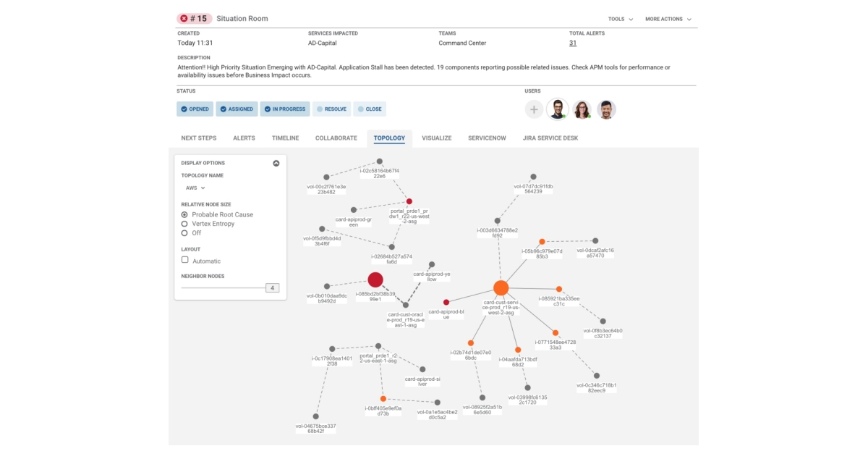Click the large red node i-085bd2bf38b399e1

[x=375, y=278]
